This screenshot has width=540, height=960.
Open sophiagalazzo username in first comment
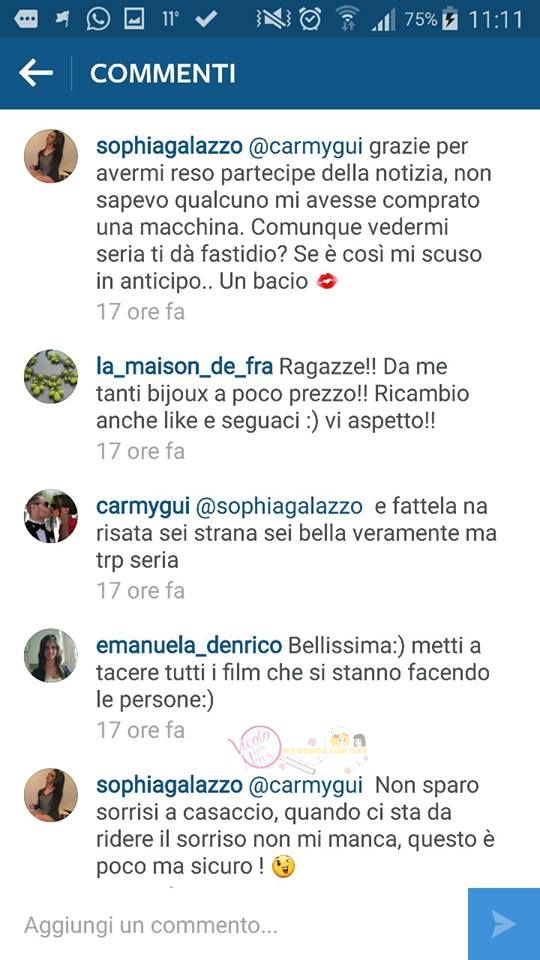170,148
